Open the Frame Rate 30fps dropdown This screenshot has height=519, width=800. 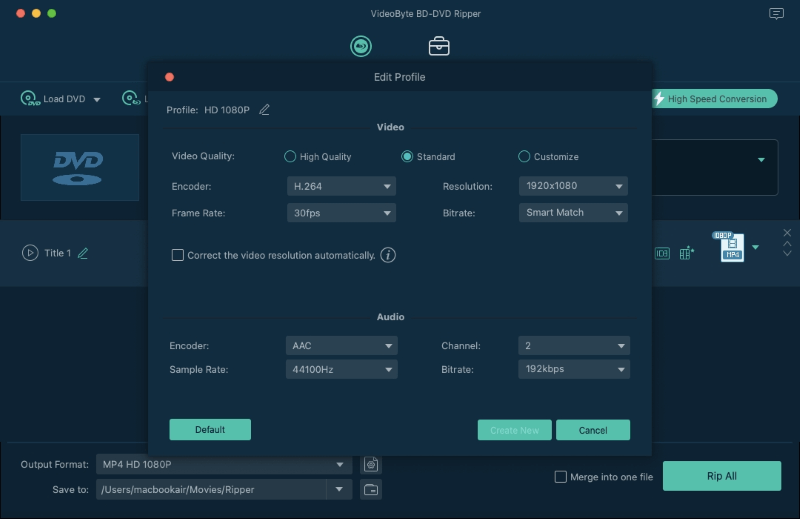341,213
